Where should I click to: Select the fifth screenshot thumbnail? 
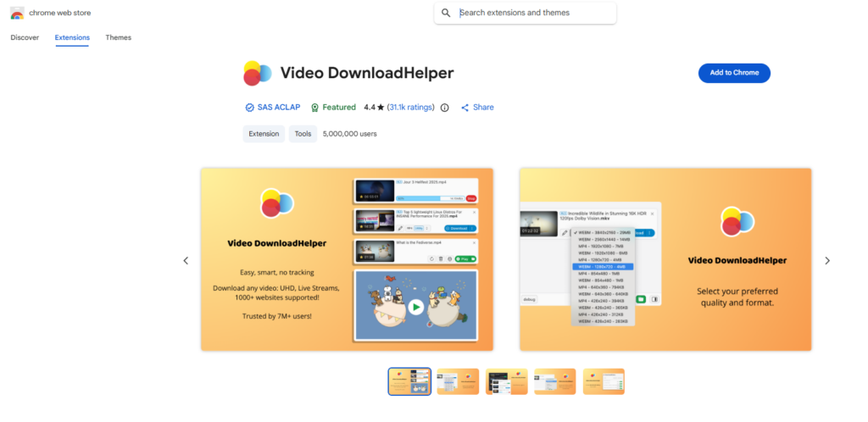point(604,381)
